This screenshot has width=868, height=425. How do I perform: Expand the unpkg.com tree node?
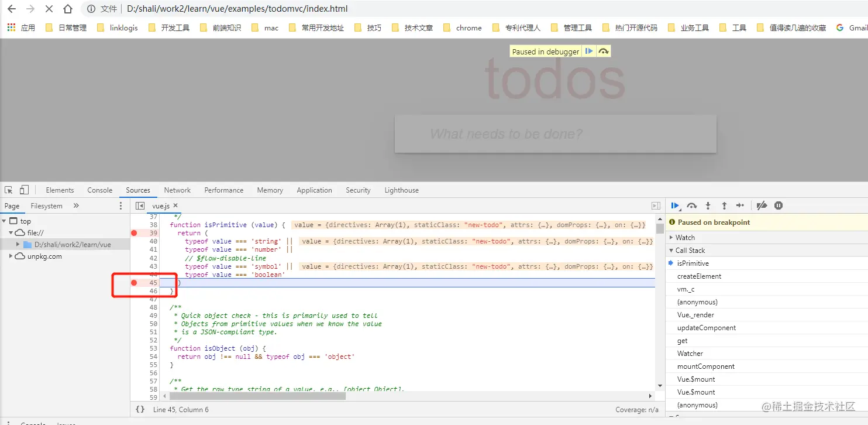click(x=11, y=256)
